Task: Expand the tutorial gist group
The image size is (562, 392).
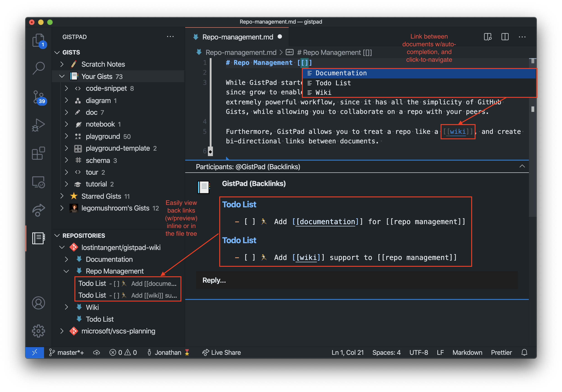Action: coord(66,184)
